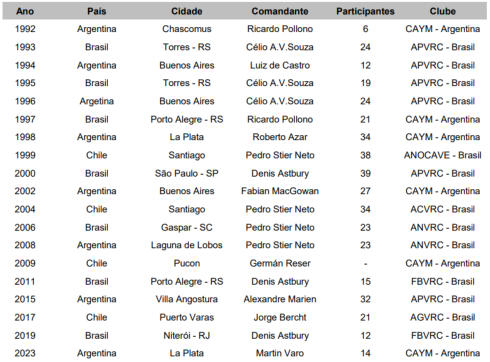Select the Chascomus city cell
This screenshot has width=490, height=362.
coord(187,29)
